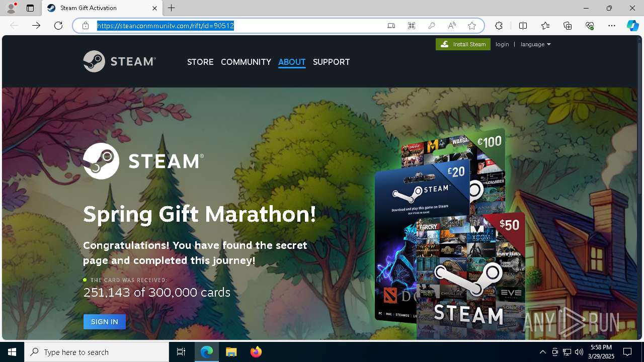Select the Steam Gift Activation tab
Viewport: 644px width, 362px height.
(102, 8)
